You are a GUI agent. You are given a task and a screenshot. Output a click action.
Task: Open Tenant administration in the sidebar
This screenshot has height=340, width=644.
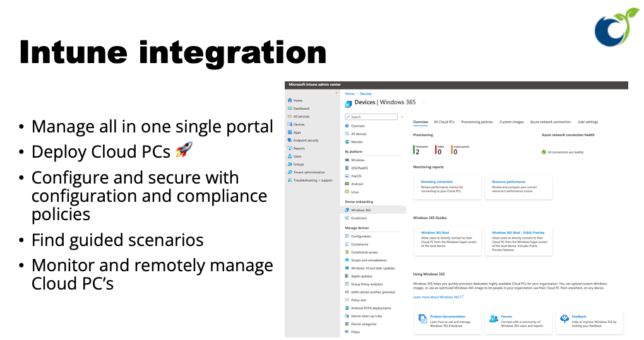tap(306, 172)
